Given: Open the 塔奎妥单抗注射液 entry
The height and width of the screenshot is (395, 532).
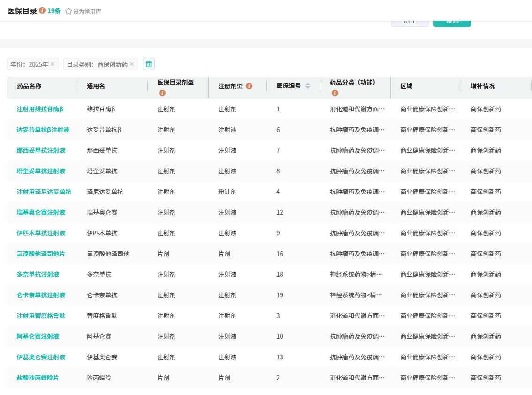Looking at the screenshot, I should (x=41, y=171).
